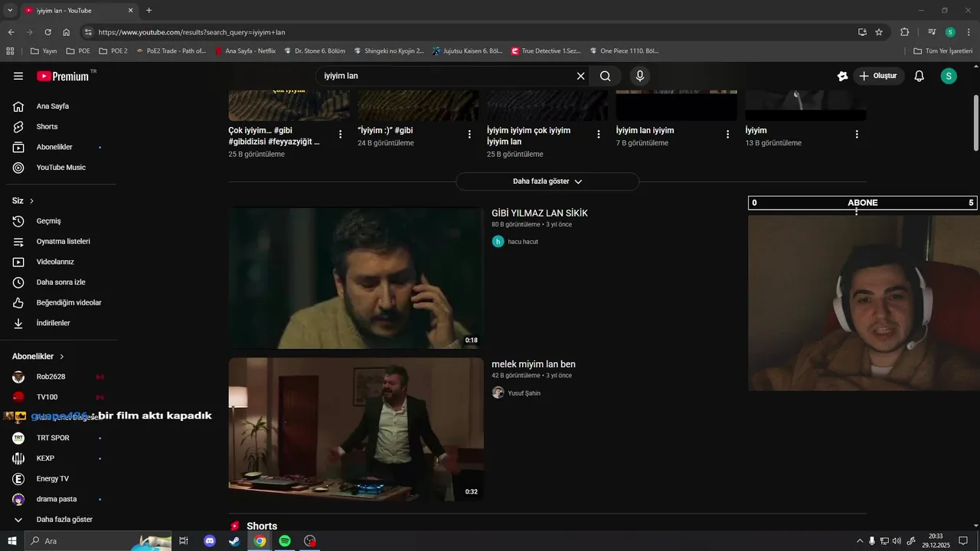Click the page vertical scrollbar

click(975, 122)
